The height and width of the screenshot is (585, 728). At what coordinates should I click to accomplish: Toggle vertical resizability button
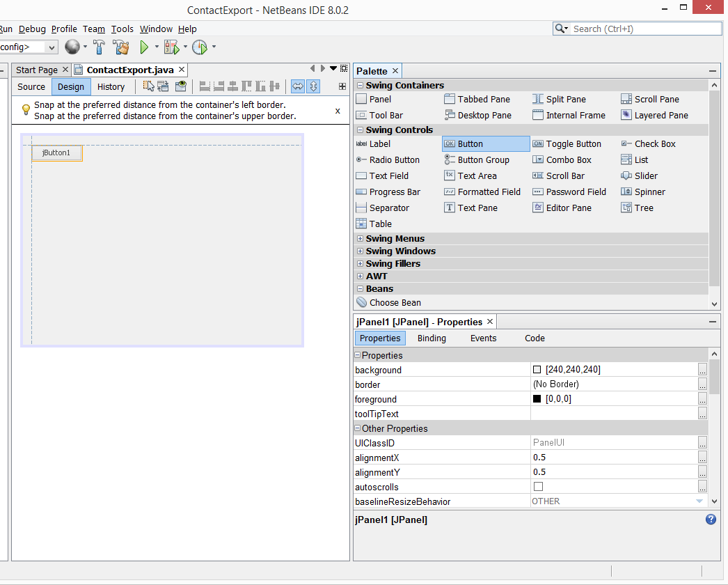(x=313, y=86)
